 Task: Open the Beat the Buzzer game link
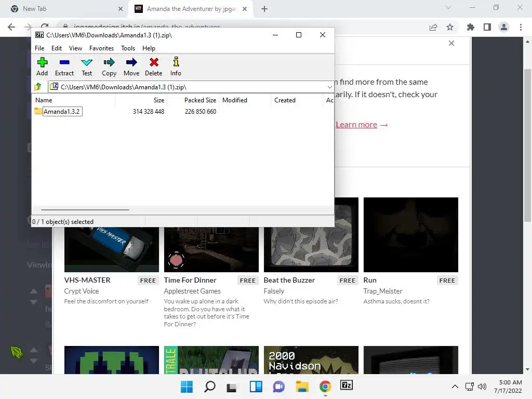pos(289,280)
